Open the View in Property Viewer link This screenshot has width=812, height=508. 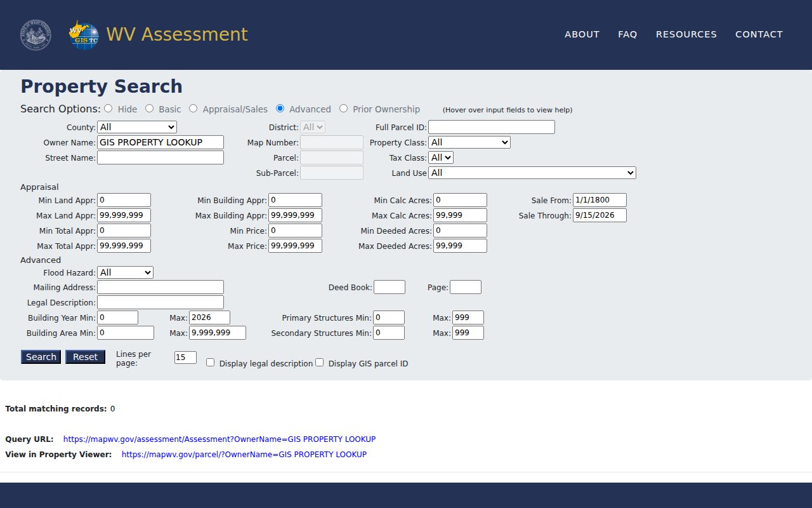click(244, 454)
